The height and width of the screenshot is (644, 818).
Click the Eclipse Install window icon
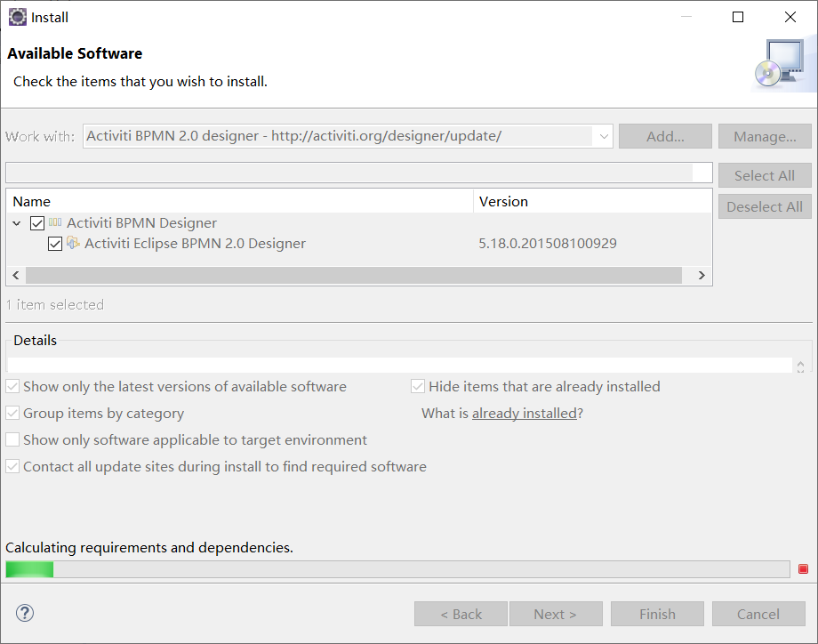pyautogui.click(x=17, y=17)
